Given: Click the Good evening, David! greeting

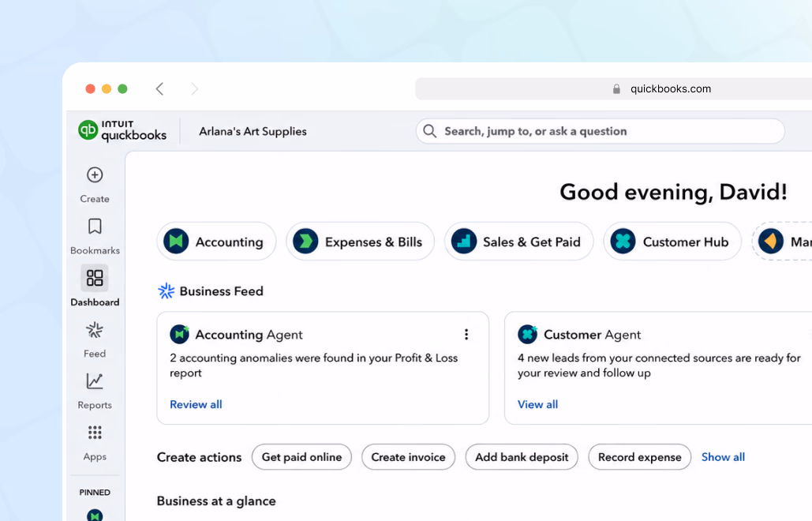Looking at the screenshot, I should (x=673, y=192).
